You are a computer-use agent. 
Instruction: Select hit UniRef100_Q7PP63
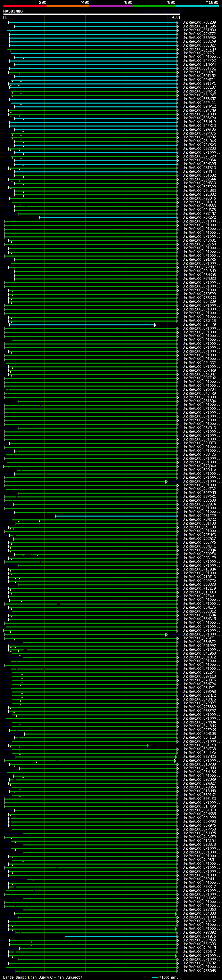point(199,829)
